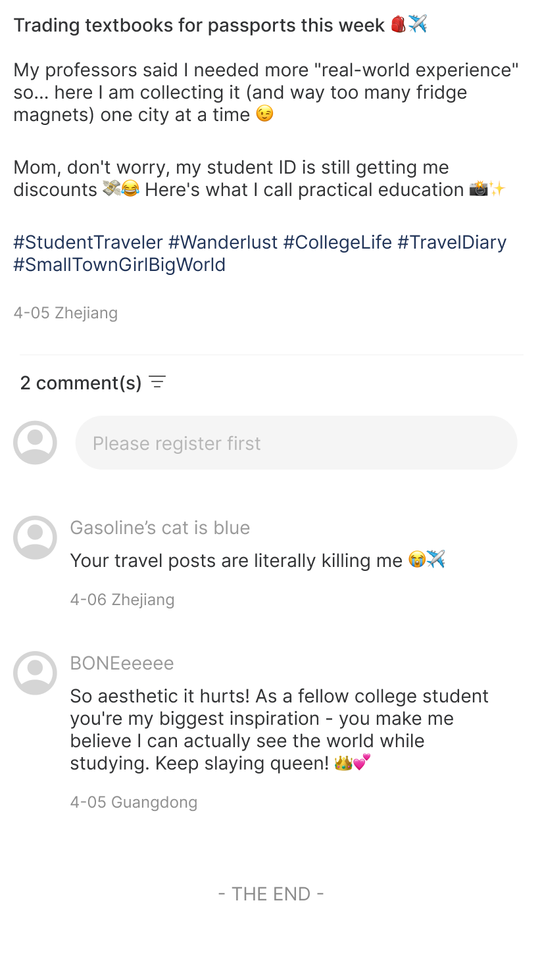The width and height of the screenshot is (542, 980).
Task: Tap the "- THE END -" footer text
Action: coord(271,894)
